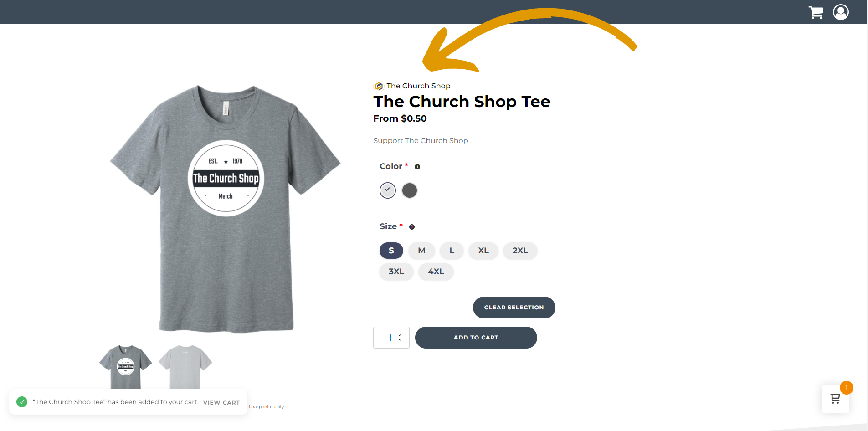Pick size 3XL option
The width and height of the screenshot is (868, 431).
pyautogui.click(x=396, y=272)
